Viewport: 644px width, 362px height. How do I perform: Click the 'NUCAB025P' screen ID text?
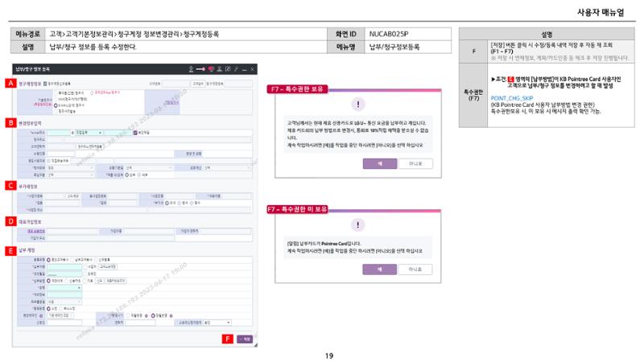[389, 34]
